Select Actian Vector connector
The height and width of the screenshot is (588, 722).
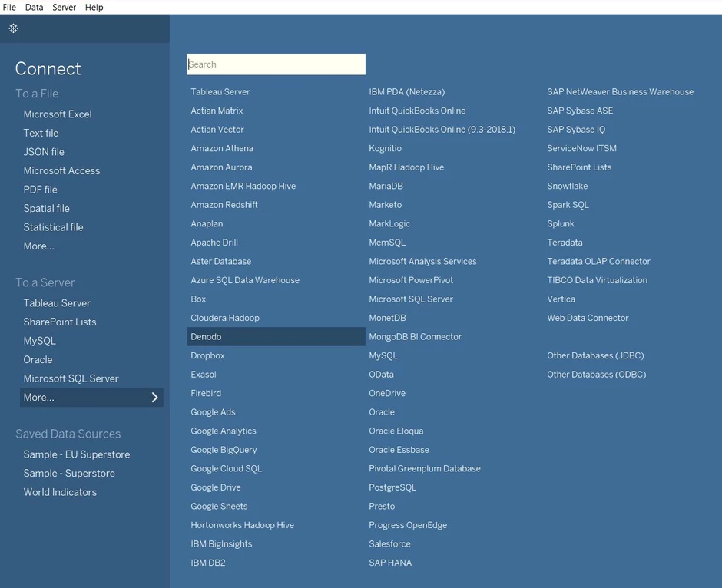point(217,130)
